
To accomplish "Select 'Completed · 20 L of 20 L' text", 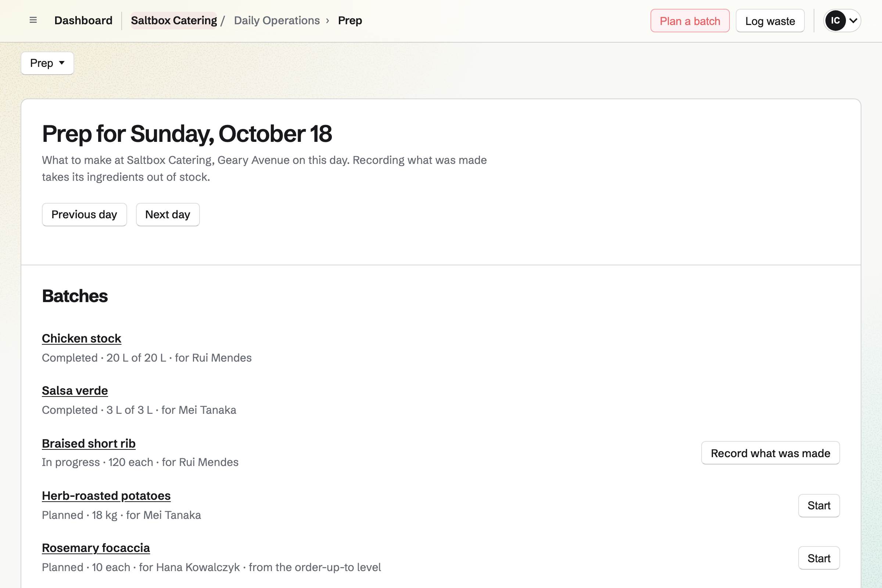I will [104, 358].
